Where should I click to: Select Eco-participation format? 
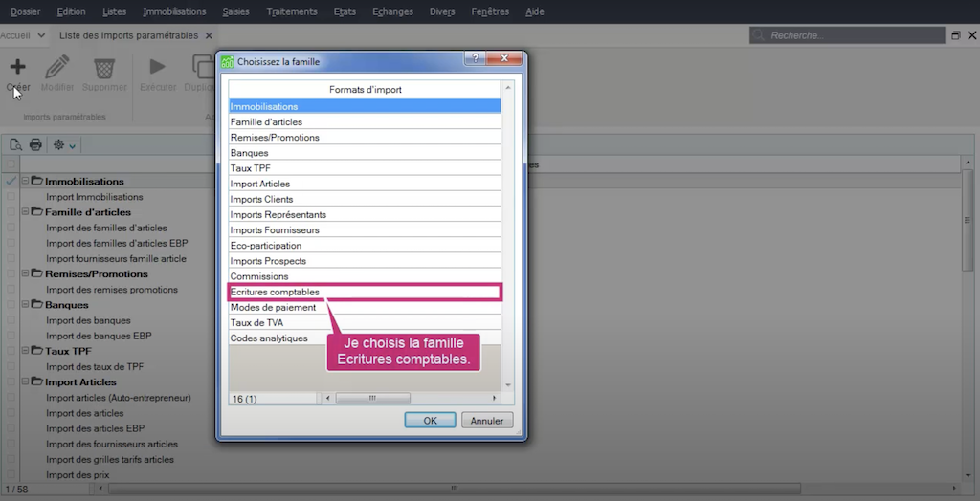[x=365, y=246]
